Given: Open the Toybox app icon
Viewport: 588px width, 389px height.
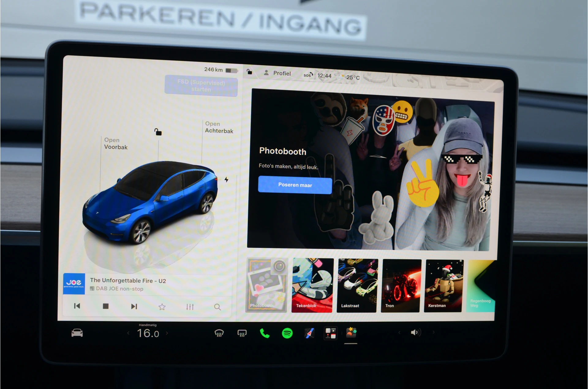Looking at the screenshot, I should pos(351,332).
